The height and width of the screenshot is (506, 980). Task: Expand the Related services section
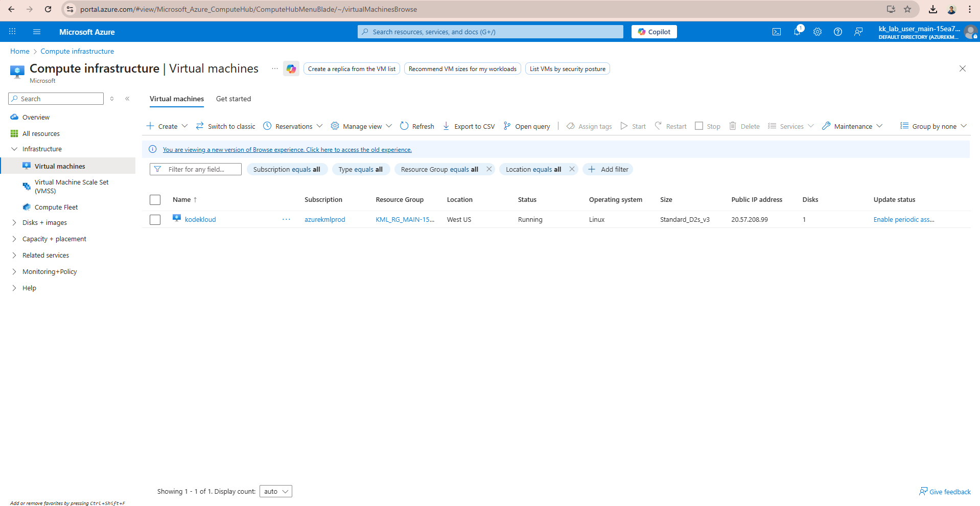click(14, 255)
